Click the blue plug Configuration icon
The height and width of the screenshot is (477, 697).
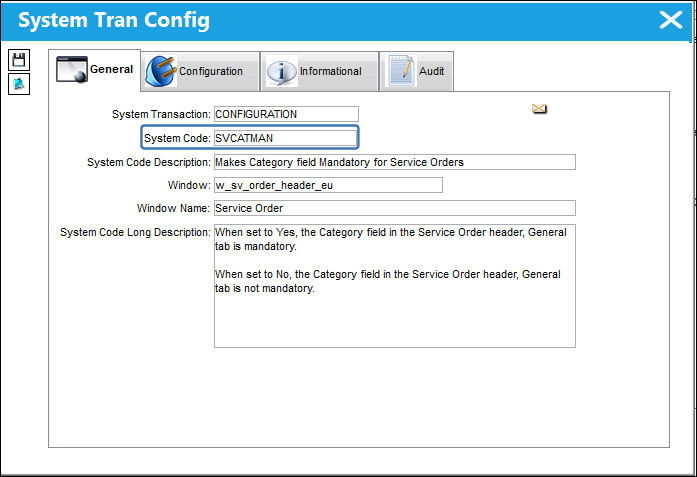[160, 71]
